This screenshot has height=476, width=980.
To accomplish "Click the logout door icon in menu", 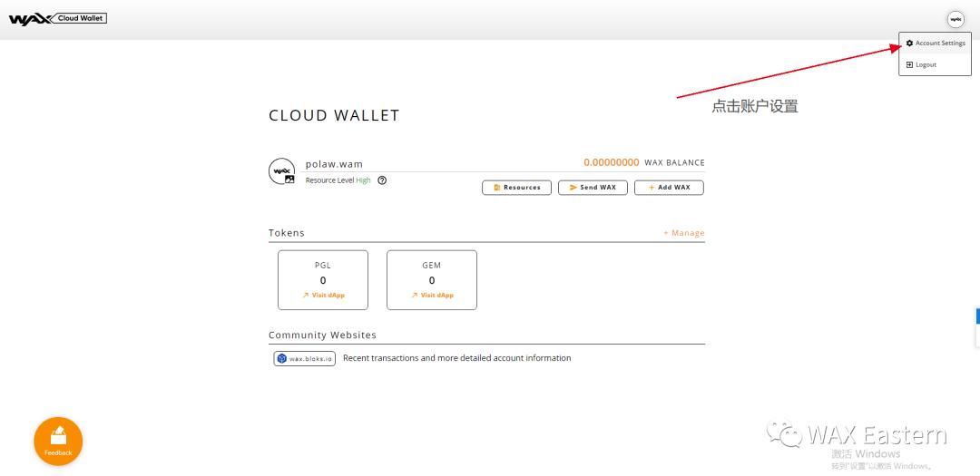I will (909, 64).
